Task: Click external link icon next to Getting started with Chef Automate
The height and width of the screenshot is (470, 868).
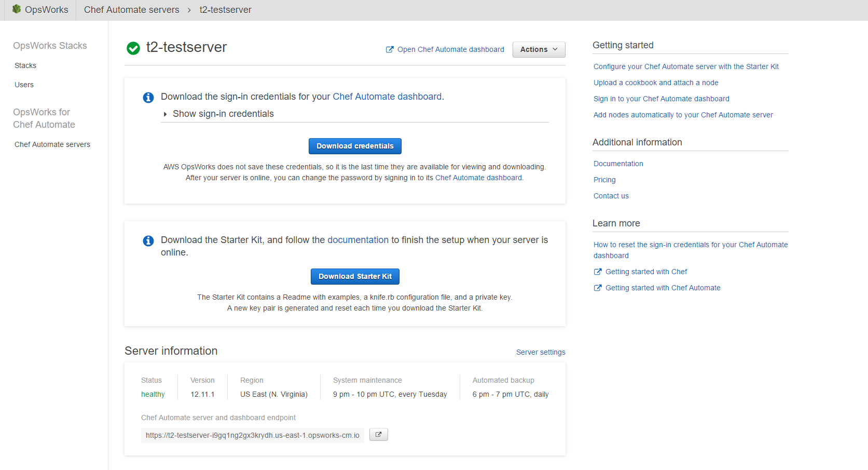Action: [x=598, y=288]
